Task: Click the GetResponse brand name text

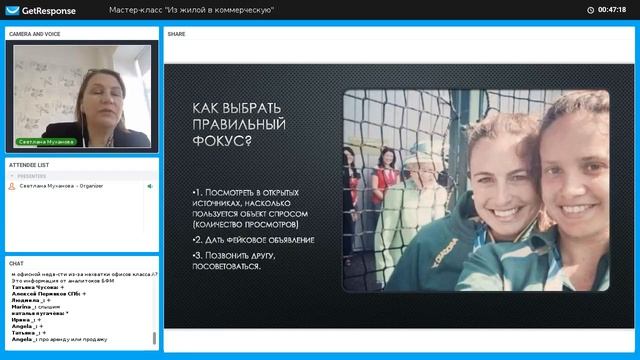Action: click(49, 11)
